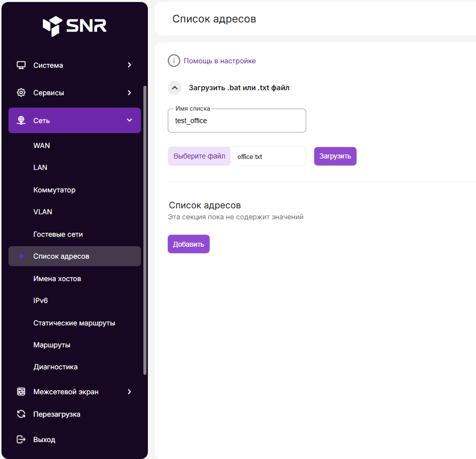Open the WAN settings page
This screenshot has width=476, height=459.
click(42, 146)
